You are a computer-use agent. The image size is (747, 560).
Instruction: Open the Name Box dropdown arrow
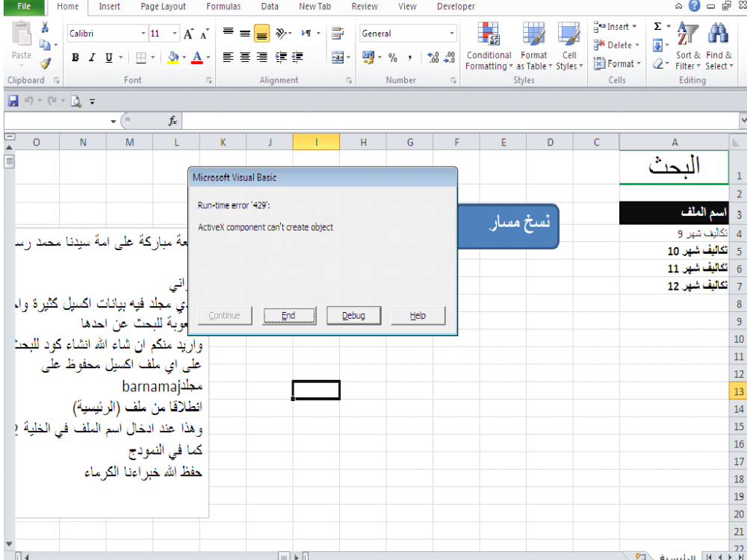pyautogui.click(x=114, y=122)
